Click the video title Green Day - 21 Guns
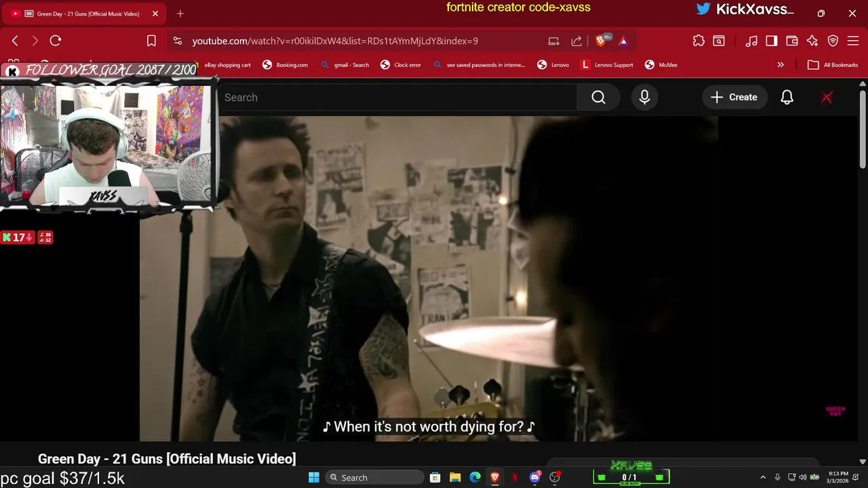Image resolution: width=868 pixels, height=488 pixels. pyautogui.click(x=167, y=459)
